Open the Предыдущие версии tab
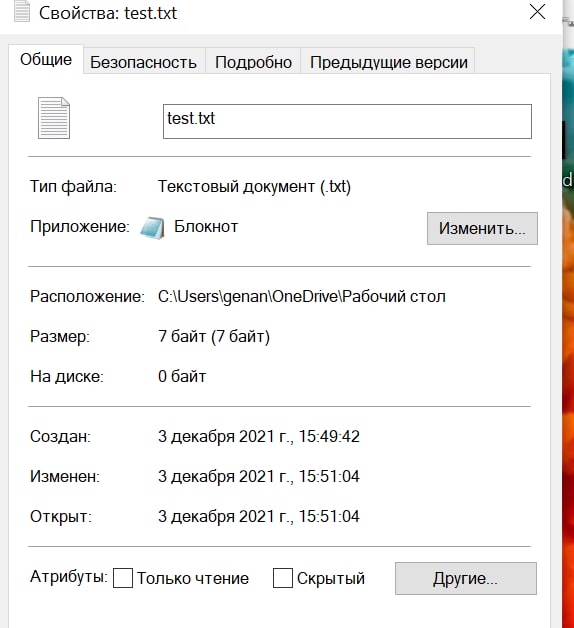The height and width of the screenshot is (628, 574). point(389,62)
